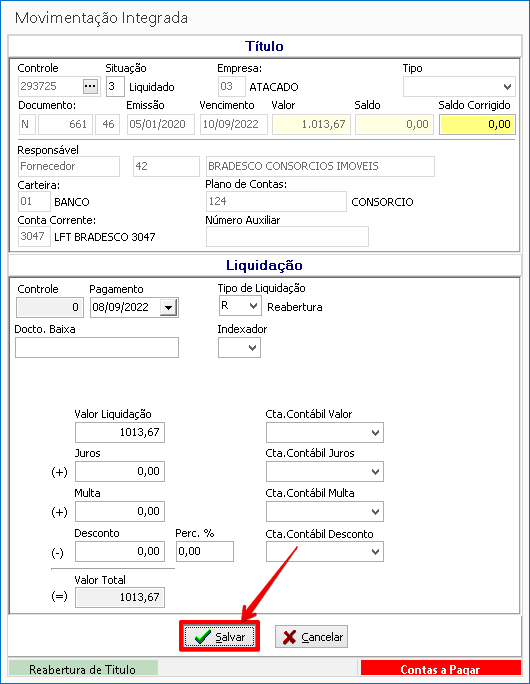Expand the Cta.Contábil Multa dropdown
Viewport: 530px width, 684px height.
(375, 512)
